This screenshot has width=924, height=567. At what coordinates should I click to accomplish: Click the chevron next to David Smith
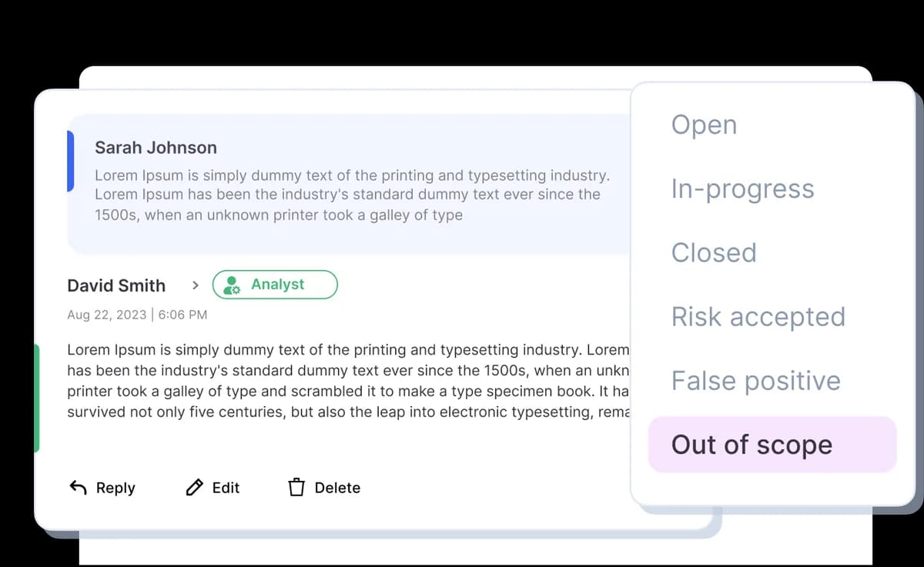point(195,285)
